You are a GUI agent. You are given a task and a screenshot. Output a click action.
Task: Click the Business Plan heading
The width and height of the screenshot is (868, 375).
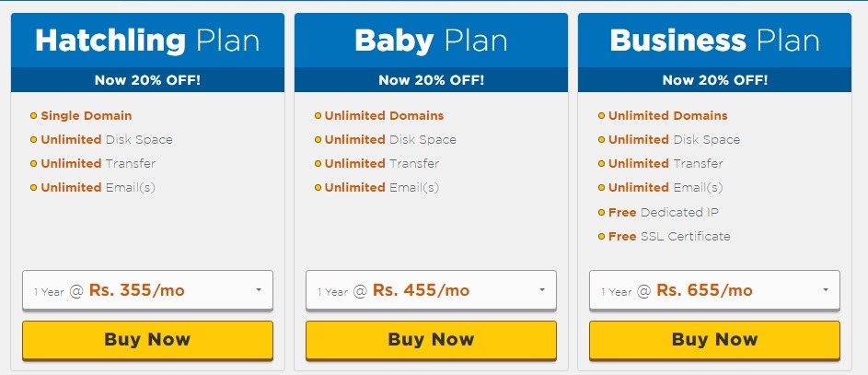pos(714,41)
